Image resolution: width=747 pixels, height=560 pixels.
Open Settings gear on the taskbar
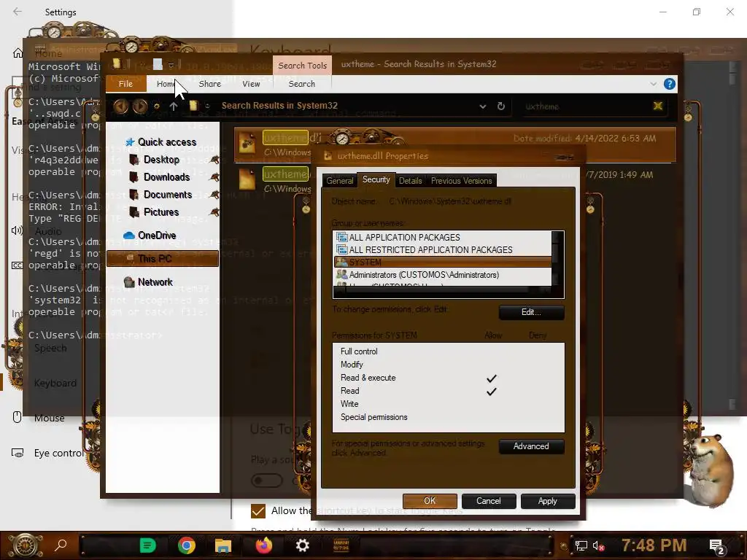[303, 545]
